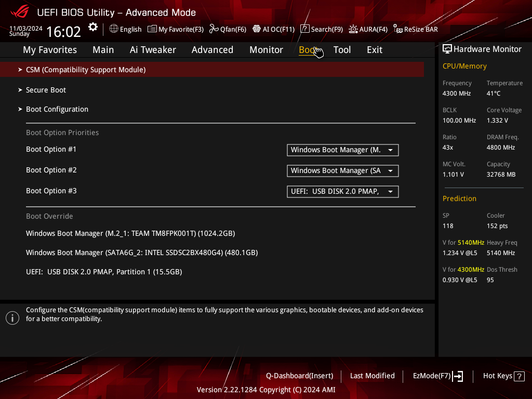Click the Version 2.22.1284 copyright text
532x399 pixels.
click(x=266, y=390)
